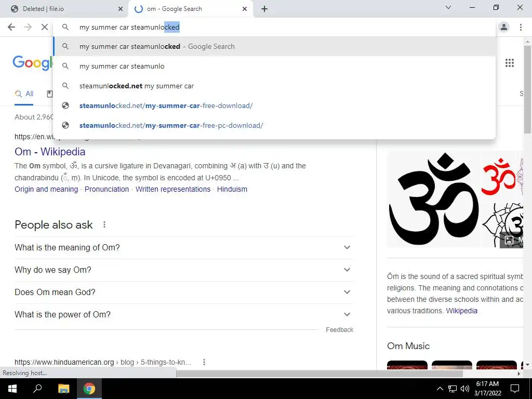The height and width of the screenshot is (399, 532).
Task: Open the Chrome profile avatar menu
Action: 504,27
